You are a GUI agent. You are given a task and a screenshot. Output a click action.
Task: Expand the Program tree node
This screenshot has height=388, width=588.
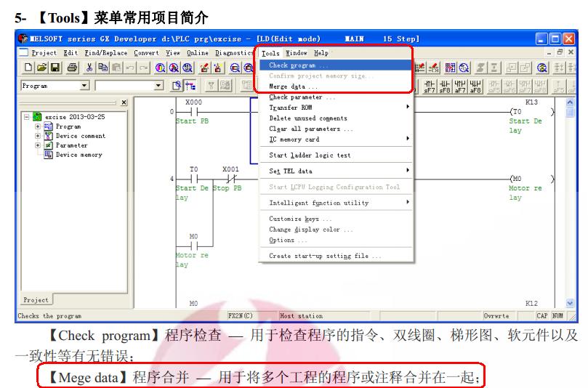tap(39, 126)
